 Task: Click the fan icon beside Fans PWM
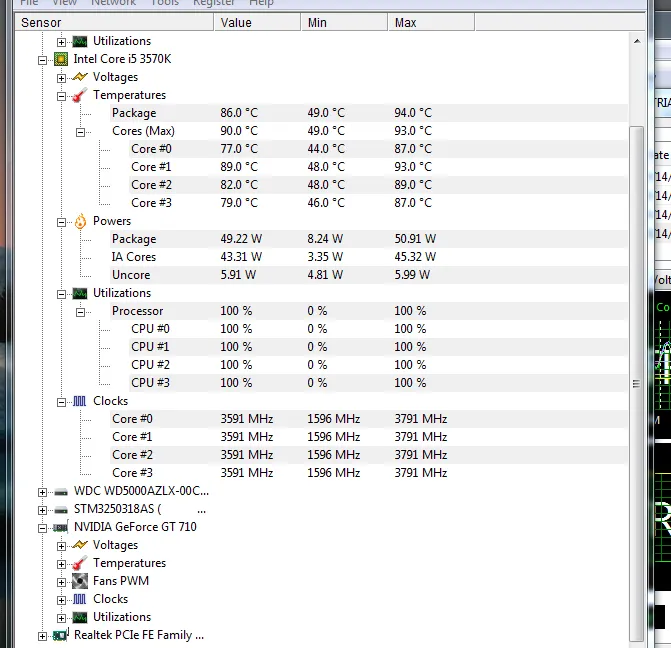pos(79,581)
